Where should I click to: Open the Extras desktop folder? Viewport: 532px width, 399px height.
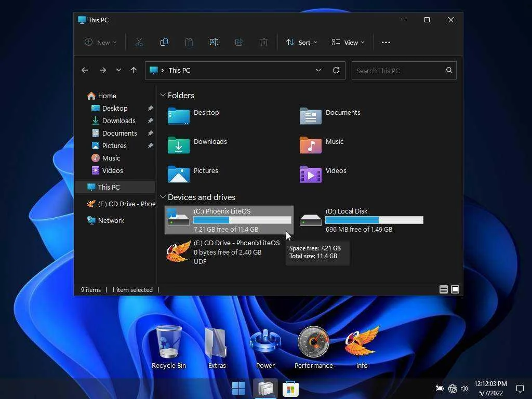point(217,347)
